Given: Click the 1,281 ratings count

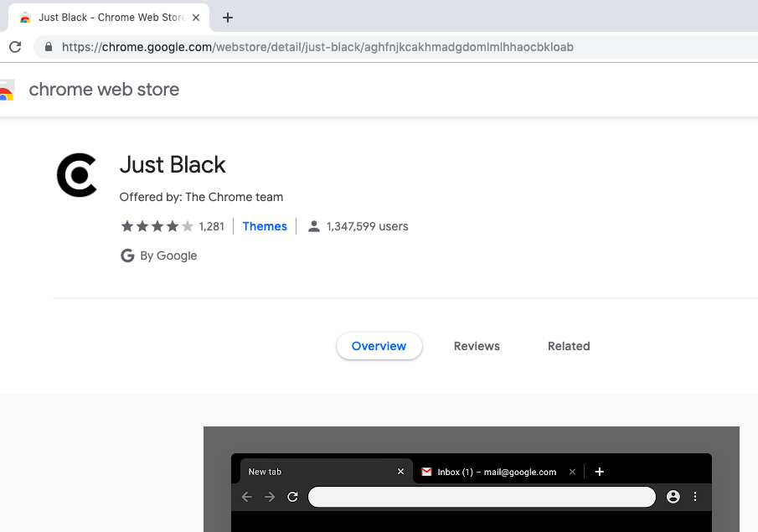Looking at the screenshot, I should [x=212, y=226].
